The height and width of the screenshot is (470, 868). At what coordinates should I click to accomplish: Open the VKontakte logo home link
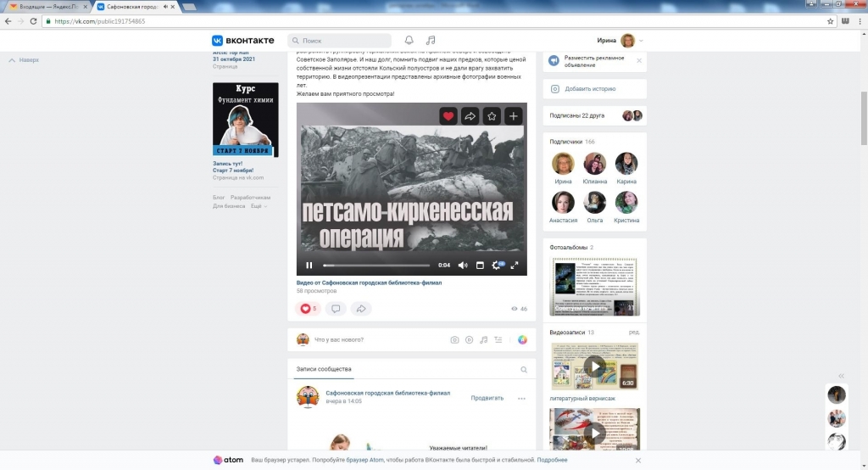[243, 41]
